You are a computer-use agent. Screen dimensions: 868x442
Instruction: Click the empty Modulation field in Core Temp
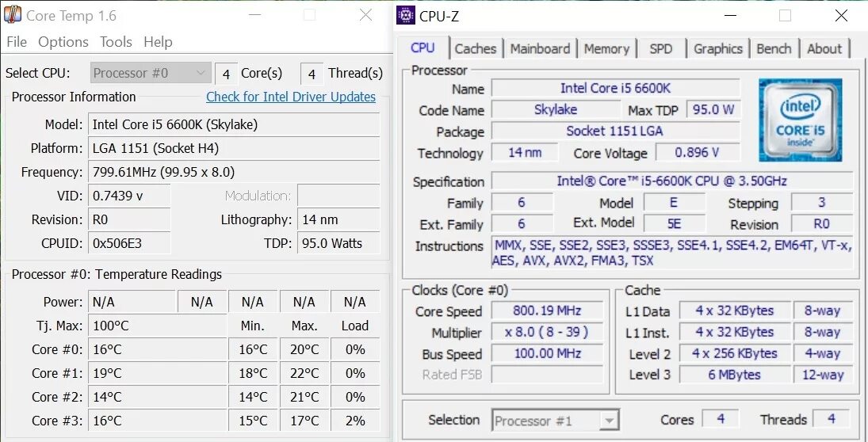(x=338, y=196)
